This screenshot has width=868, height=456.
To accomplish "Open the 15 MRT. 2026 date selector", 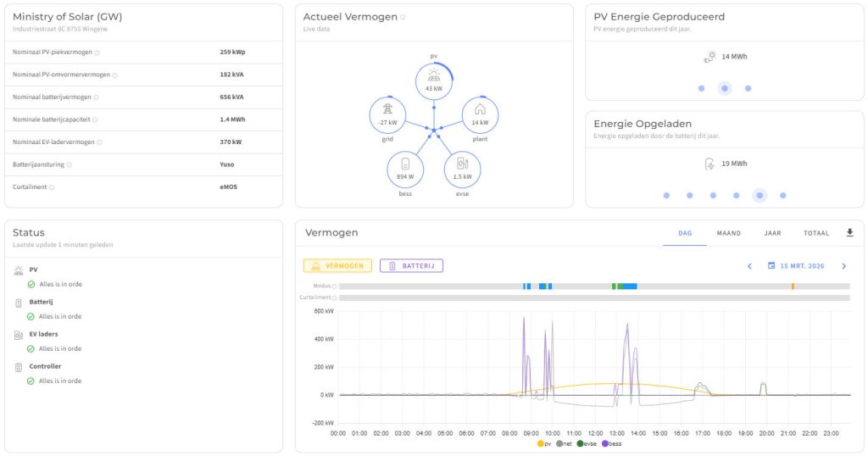I will (x=796, y=265).
